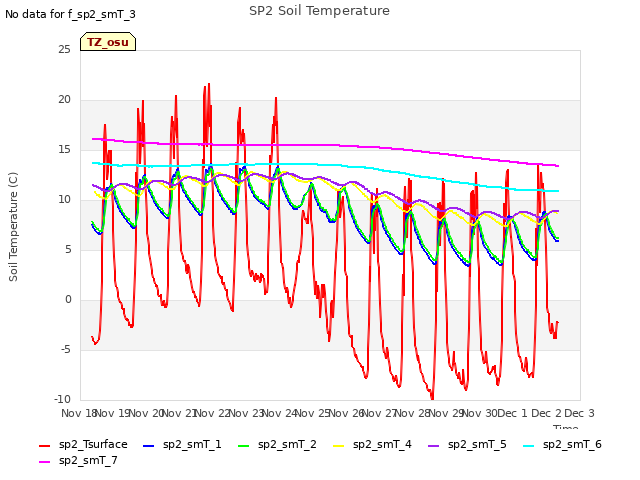Click purple sp2_smT_5 legend color marker

coord(433,446)
